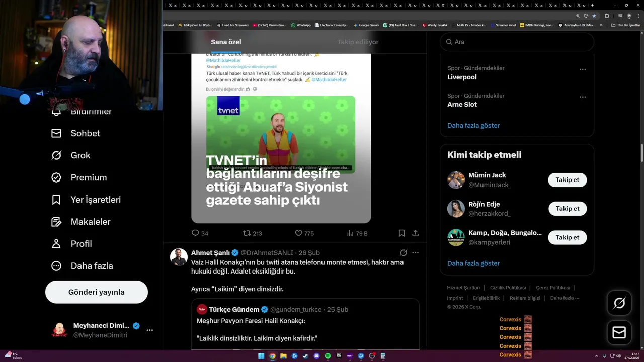Repost the post with 213 reposts
This screenshot has width=644, height=362.
253,233
